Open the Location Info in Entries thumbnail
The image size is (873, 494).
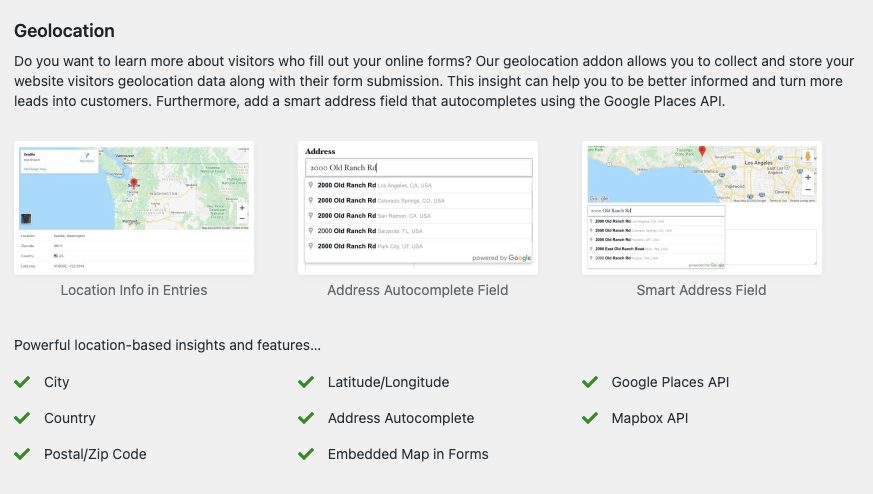click(134, 208)
